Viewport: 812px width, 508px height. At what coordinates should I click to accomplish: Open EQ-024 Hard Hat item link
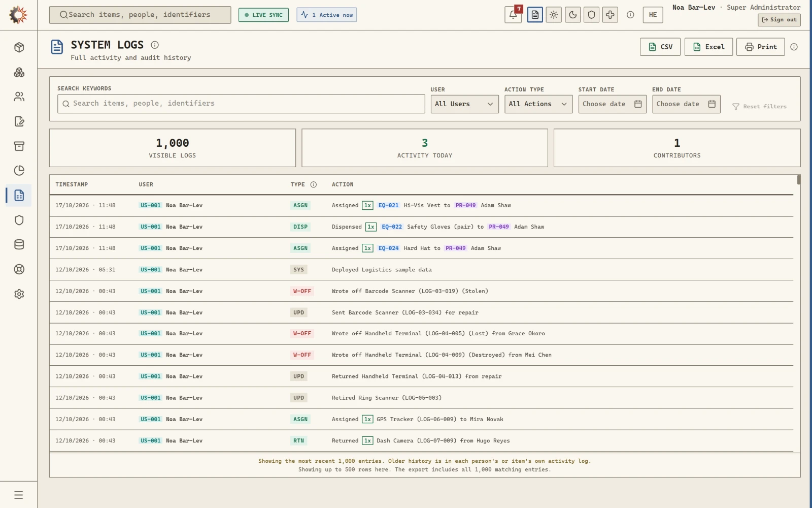(x=388, y=248)
